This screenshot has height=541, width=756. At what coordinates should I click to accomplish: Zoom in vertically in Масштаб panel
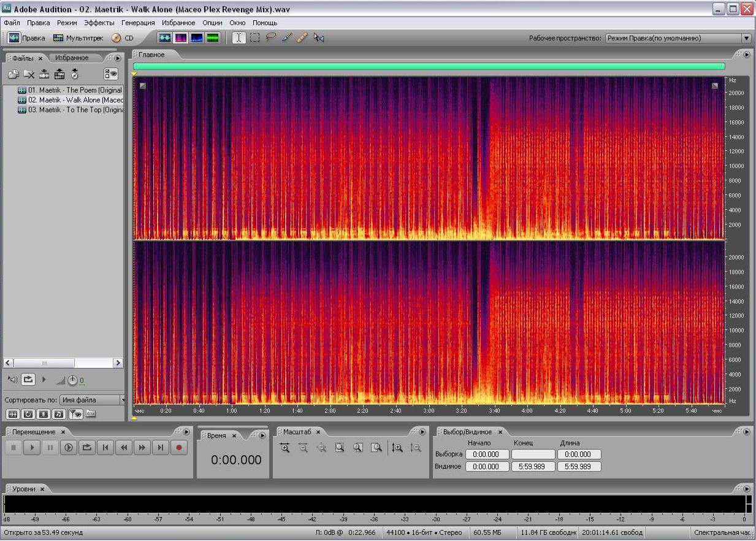tap(397, 448)
